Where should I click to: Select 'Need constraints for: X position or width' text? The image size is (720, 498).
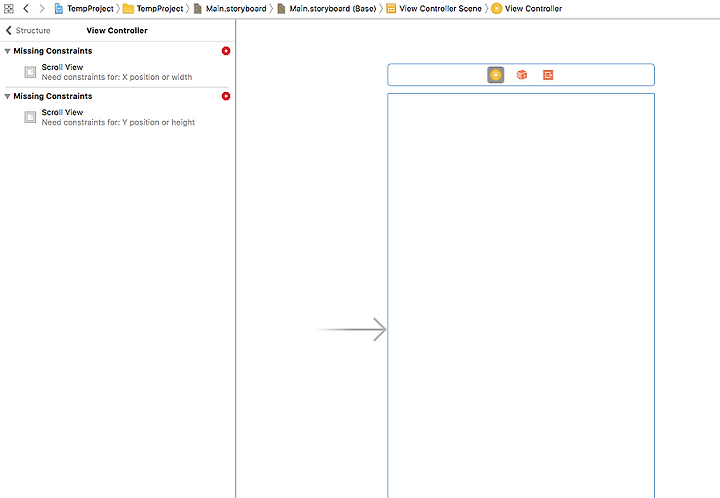pos(117,77)
